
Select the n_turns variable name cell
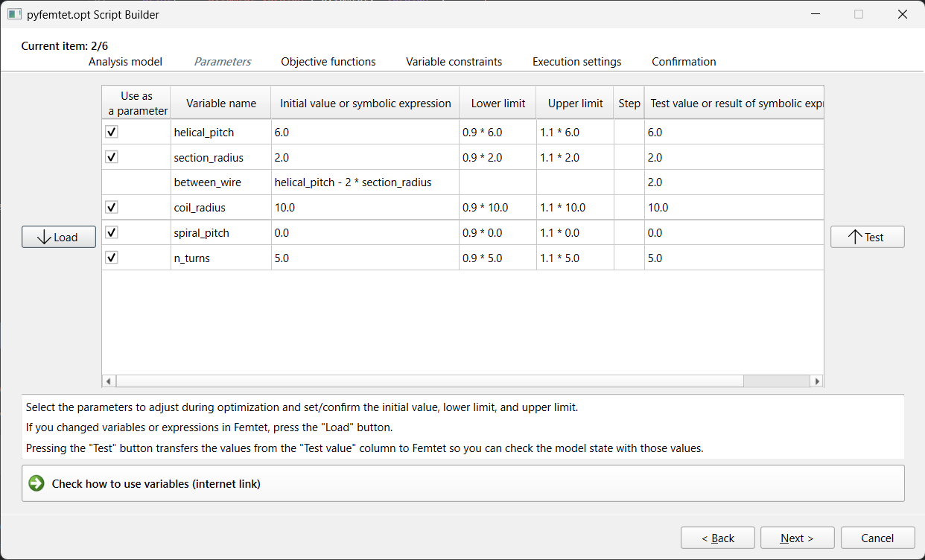click(221, 258)
